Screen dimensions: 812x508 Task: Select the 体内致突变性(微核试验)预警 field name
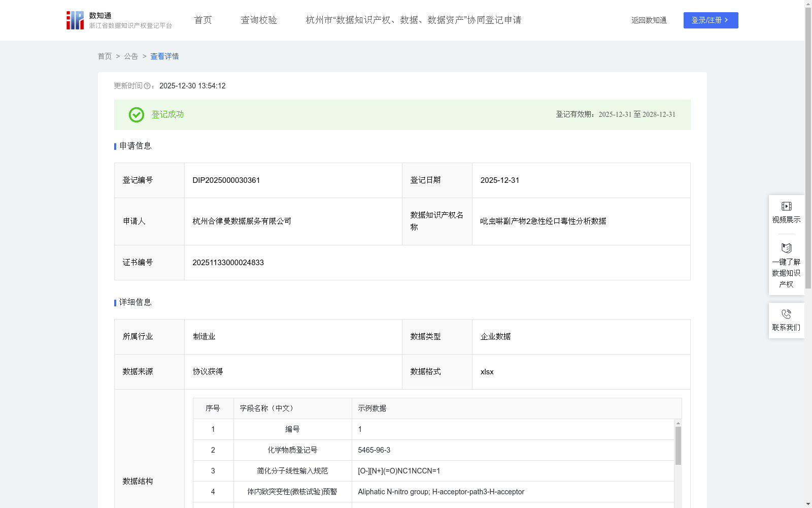pyautogui.click(x=292, y=492)
